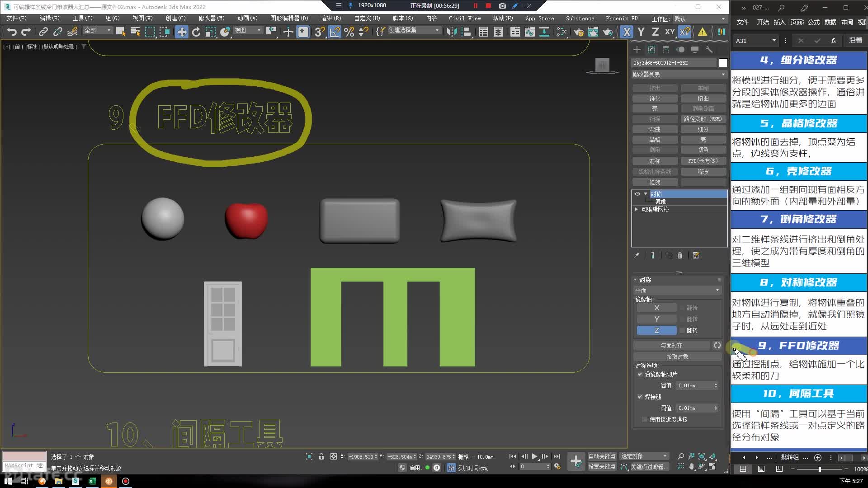The image size is (868, 488).
Task: Click Pin Stack icon
Action: pos(637,256)
